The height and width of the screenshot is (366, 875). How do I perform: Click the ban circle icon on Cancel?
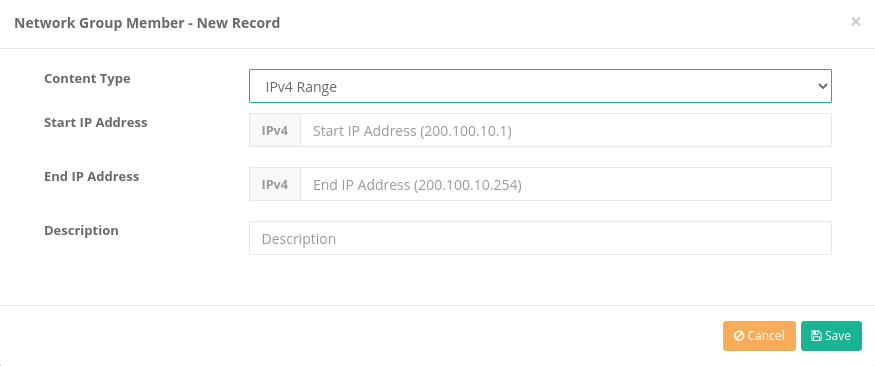[739, 336]
